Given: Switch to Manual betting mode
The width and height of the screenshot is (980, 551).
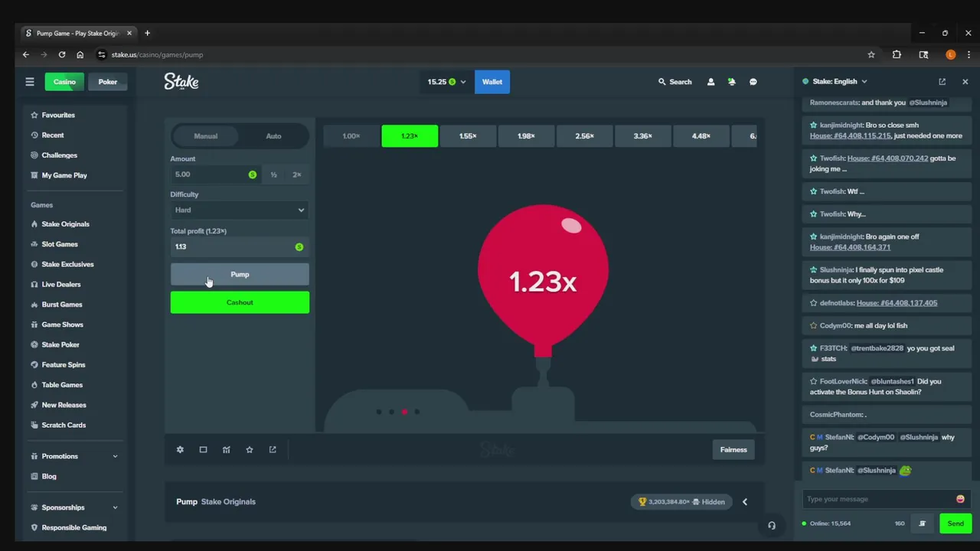Looking at the screenshot, I should [205, 136].
